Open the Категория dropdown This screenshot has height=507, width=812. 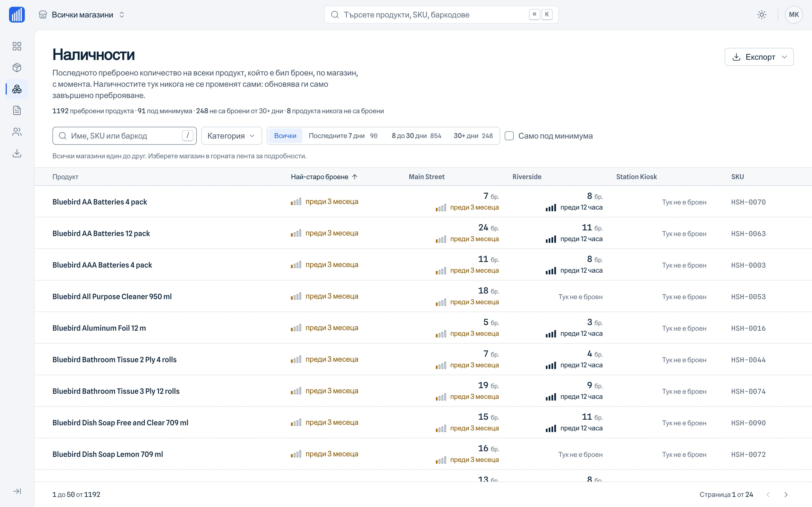coord(231,136)
